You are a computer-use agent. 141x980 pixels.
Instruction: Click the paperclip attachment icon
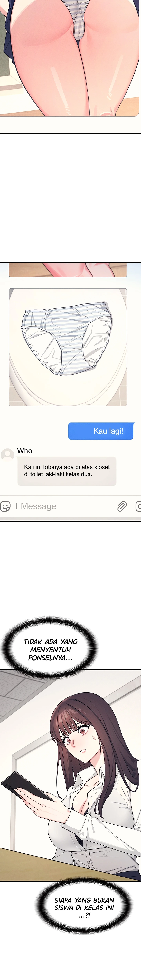pyautogui.click(x=122, y=506)
